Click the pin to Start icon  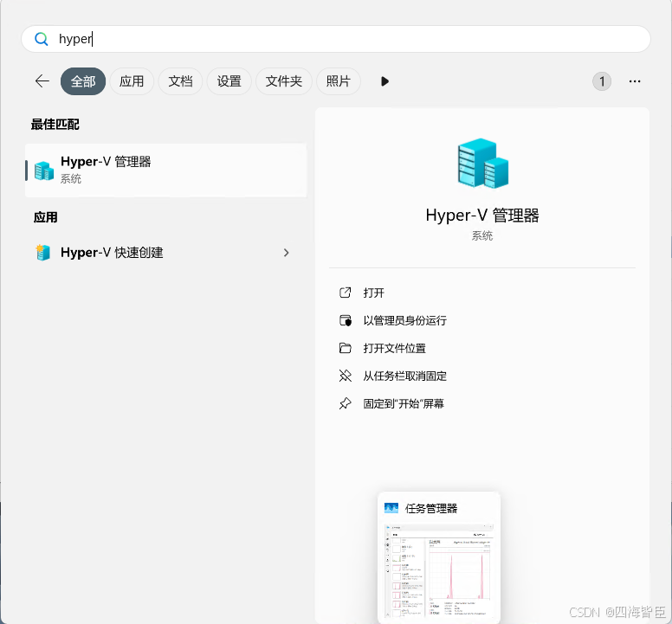346,403
